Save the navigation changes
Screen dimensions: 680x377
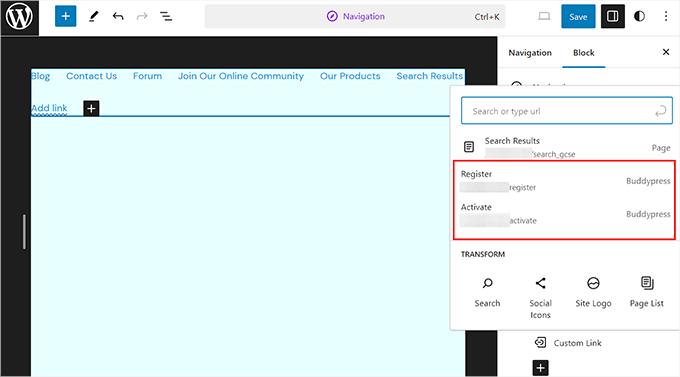[578, 16]
